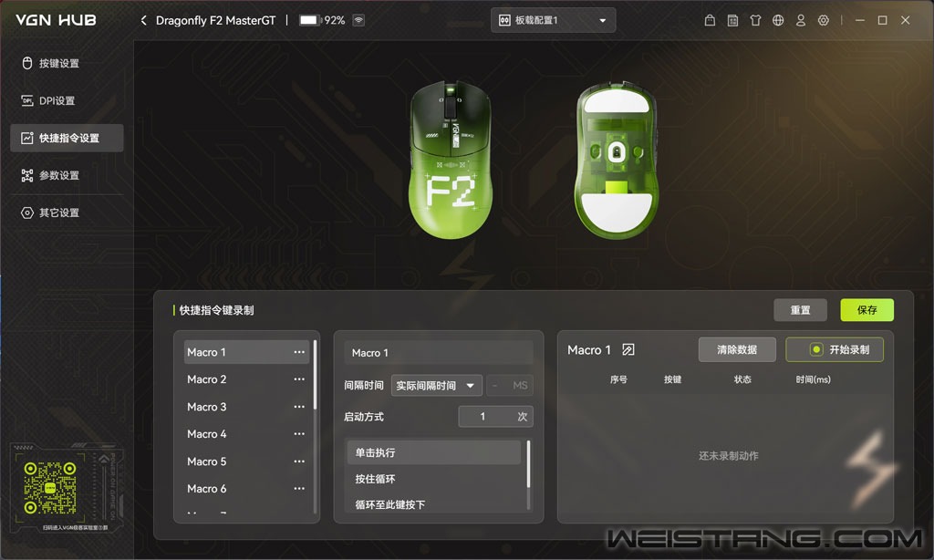Click the Dragonfly F2 MasterGT device name

[x=215, y=20]
